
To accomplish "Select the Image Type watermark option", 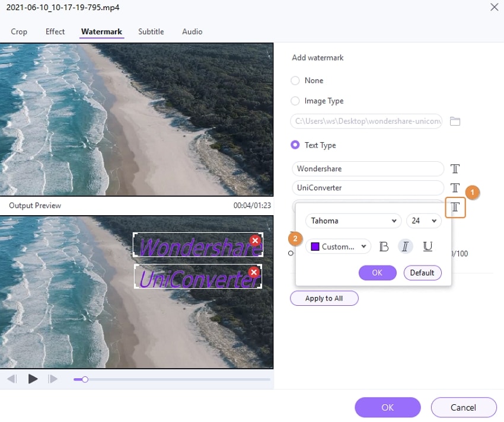I will point(295,101).
